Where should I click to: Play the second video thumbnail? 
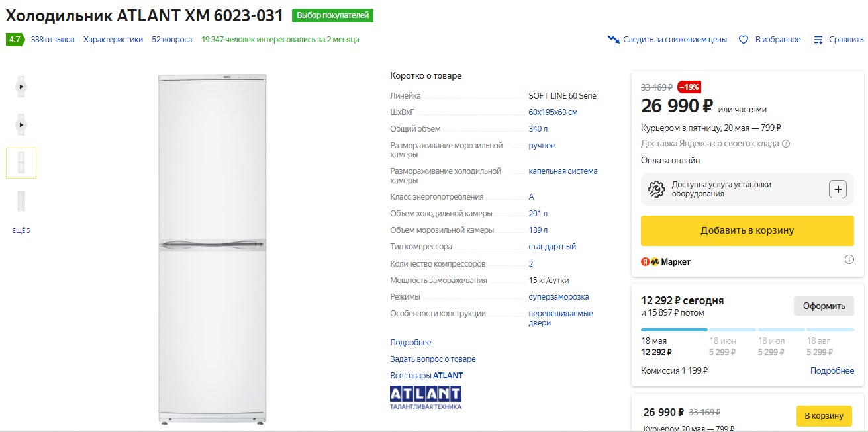[21, 124]
